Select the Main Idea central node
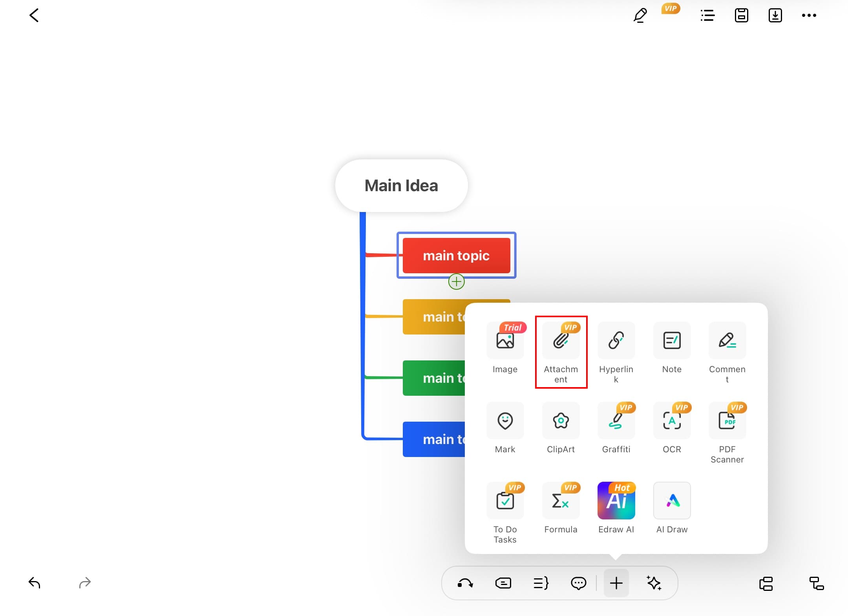 pyautogui.click(x=401, y=186)
